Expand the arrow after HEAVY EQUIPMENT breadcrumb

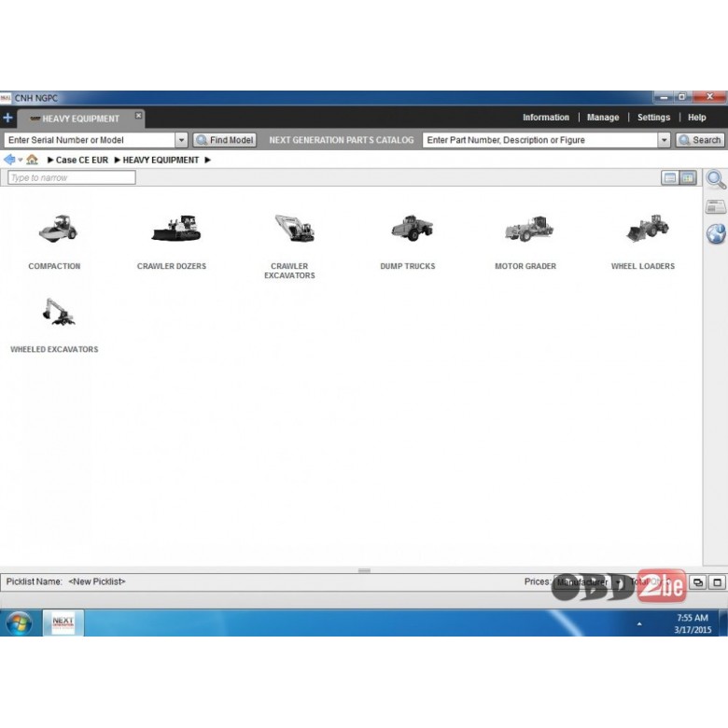(207, 161)
